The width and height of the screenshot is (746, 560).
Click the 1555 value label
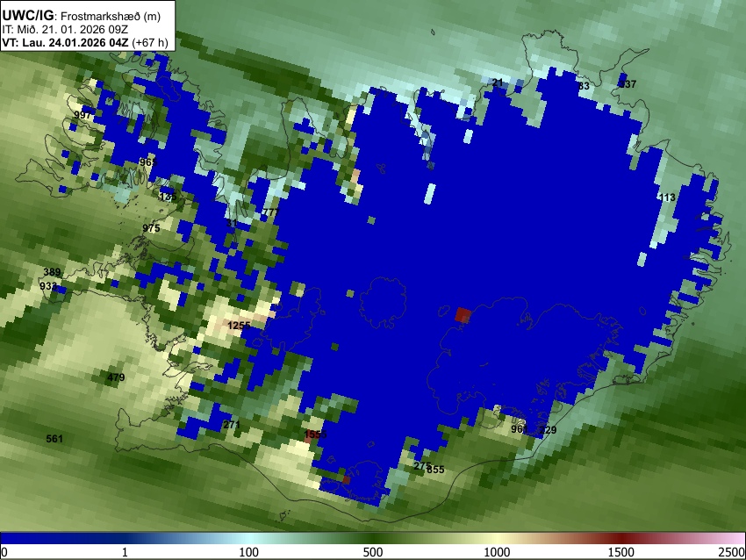(315, 434)
